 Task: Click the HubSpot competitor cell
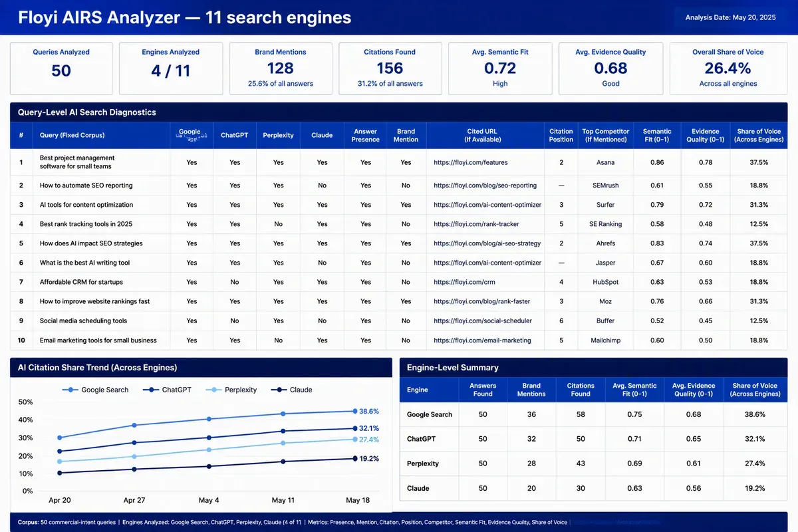click(605, 282)
